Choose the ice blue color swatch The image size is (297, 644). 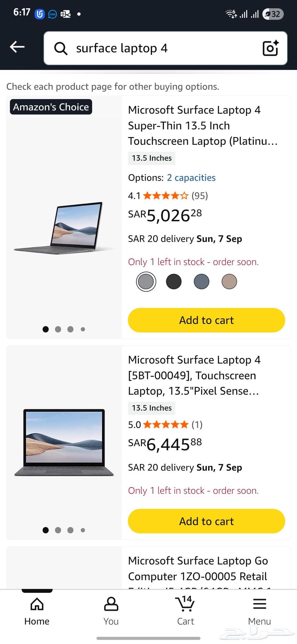click(x=201, y=282)
